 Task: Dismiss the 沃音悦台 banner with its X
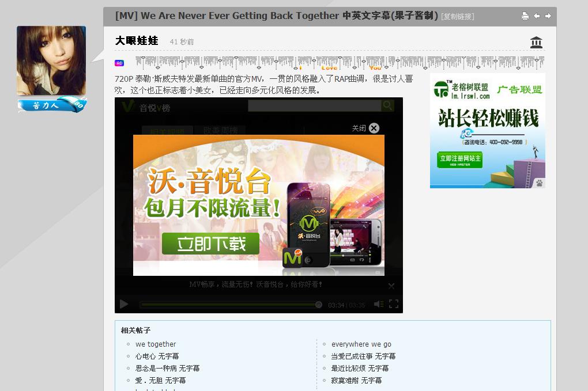pos(391,286)
